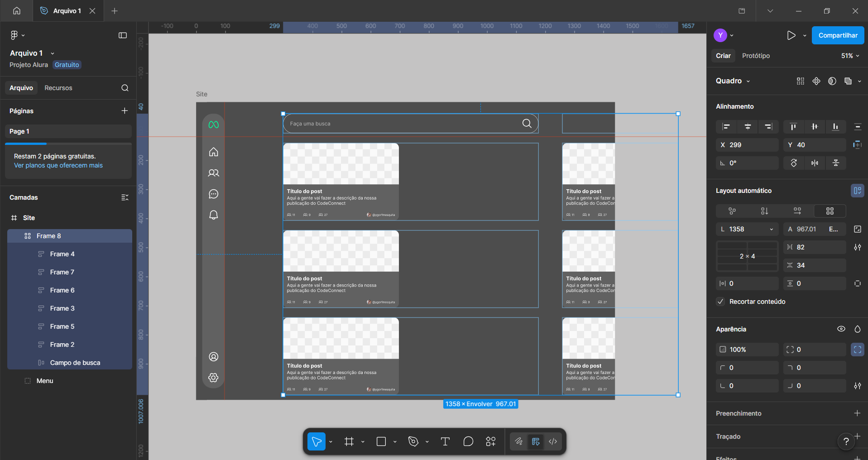Toggle Dev Mode code switch
The image size is (868, 460).
point(553,441)
